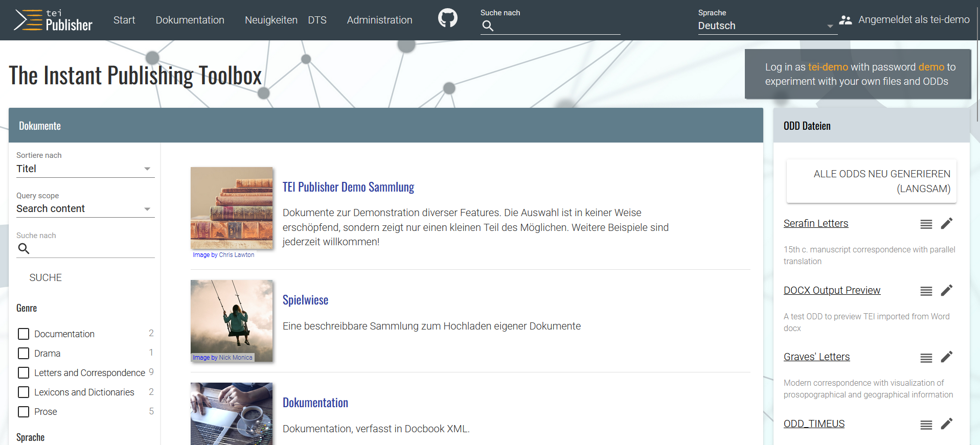The image size is (980, 445).
Task: Check the Prose genre filter
Action: click(24, 412)
